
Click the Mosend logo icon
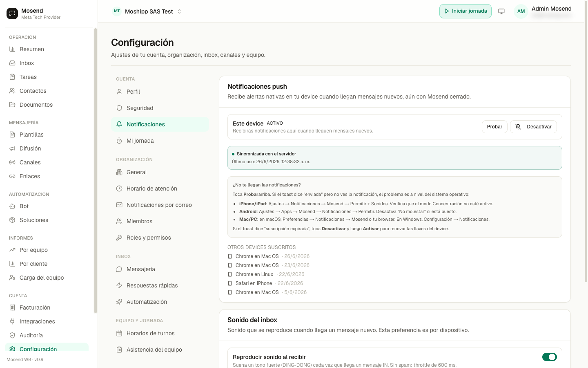point(12,13)
